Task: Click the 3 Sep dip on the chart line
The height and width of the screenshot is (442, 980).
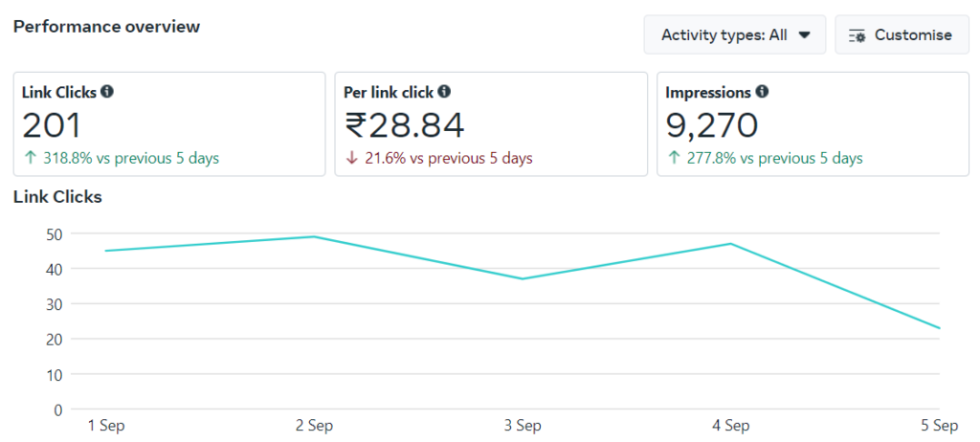Action: (x=523, y=278)
